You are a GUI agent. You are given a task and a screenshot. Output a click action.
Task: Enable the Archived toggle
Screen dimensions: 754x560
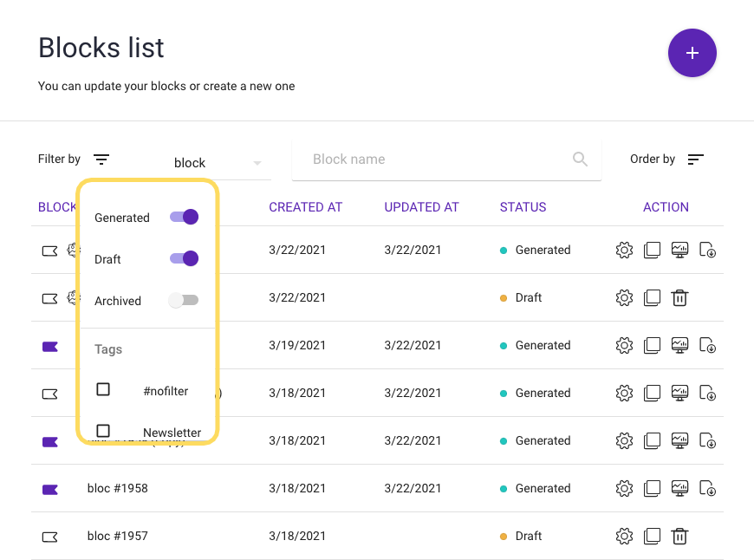click(184, 300)
